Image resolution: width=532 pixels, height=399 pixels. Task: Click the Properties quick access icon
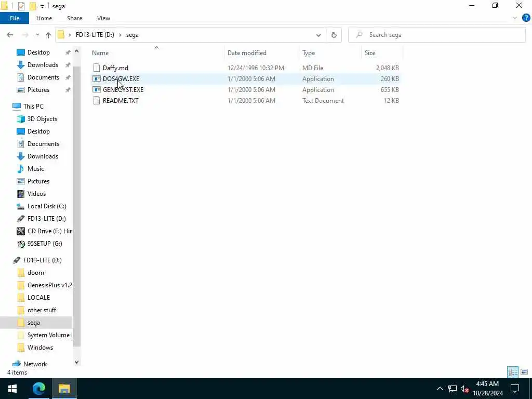(21, 6)
